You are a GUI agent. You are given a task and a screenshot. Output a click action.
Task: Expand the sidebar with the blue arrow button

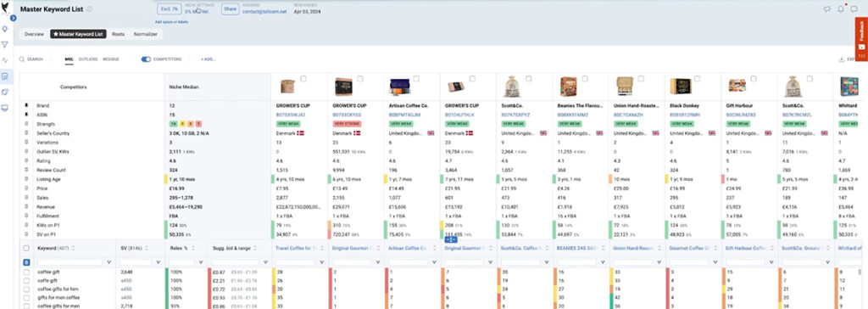pyautogui.click(x=14, y=18)
